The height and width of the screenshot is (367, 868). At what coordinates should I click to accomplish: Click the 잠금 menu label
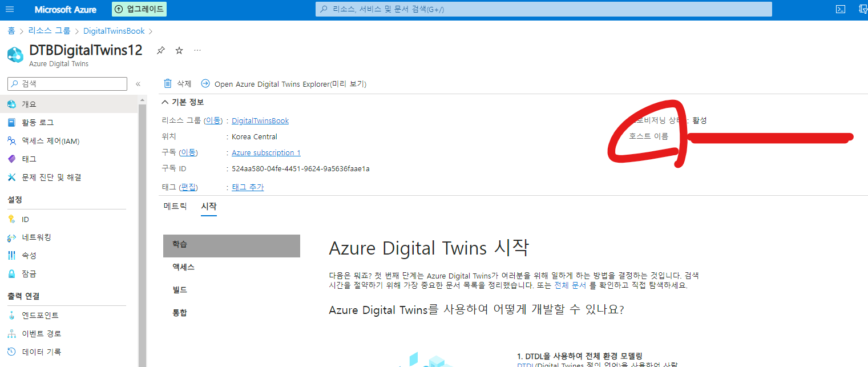coord(29,273)
